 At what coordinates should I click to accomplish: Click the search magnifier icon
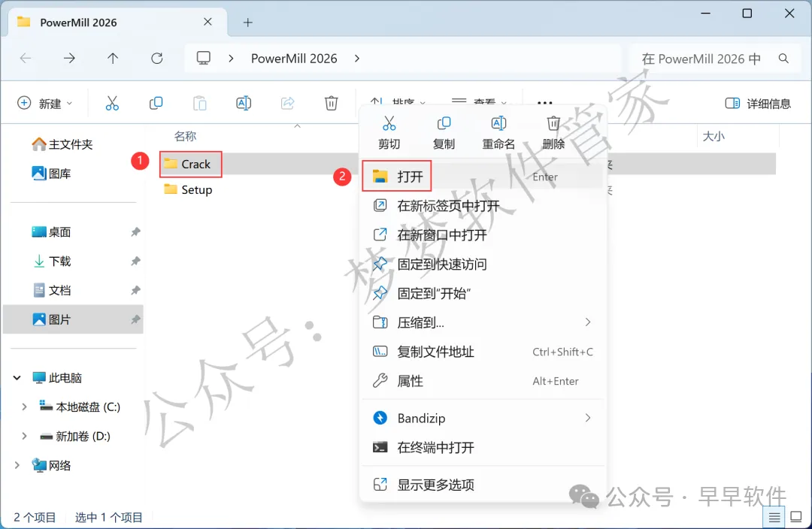coord(783,59)
